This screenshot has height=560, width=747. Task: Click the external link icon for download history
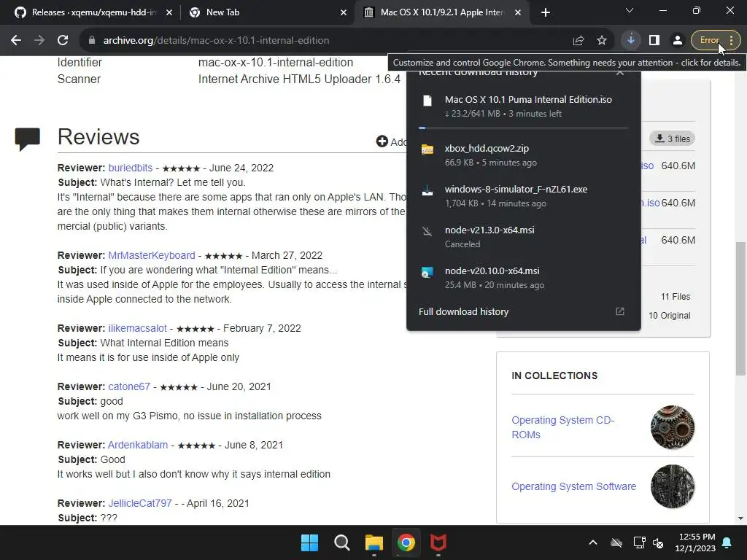620,311
